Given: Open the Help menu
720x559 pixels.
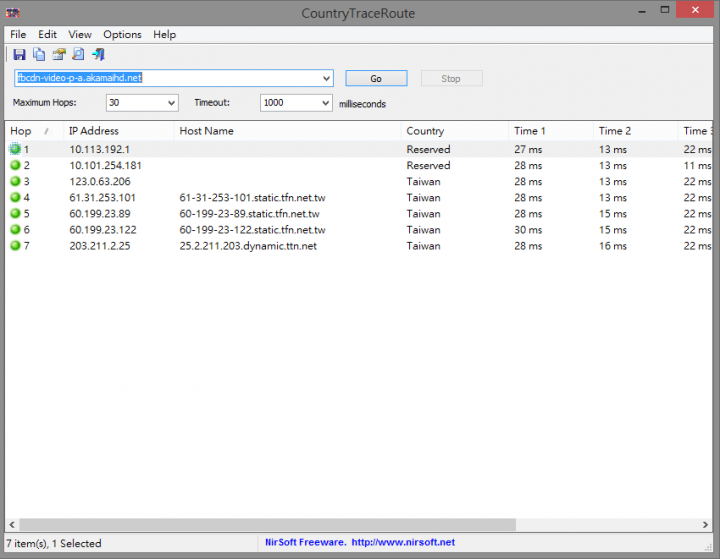Looking at the screenshot, I should (x=164, y=34).
